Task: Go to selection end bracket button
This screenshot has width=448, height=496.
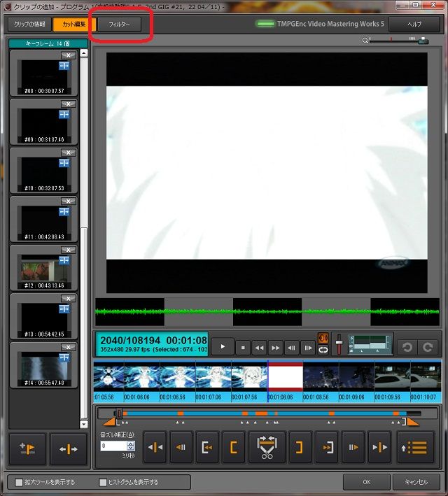Action: pos(327,447)
